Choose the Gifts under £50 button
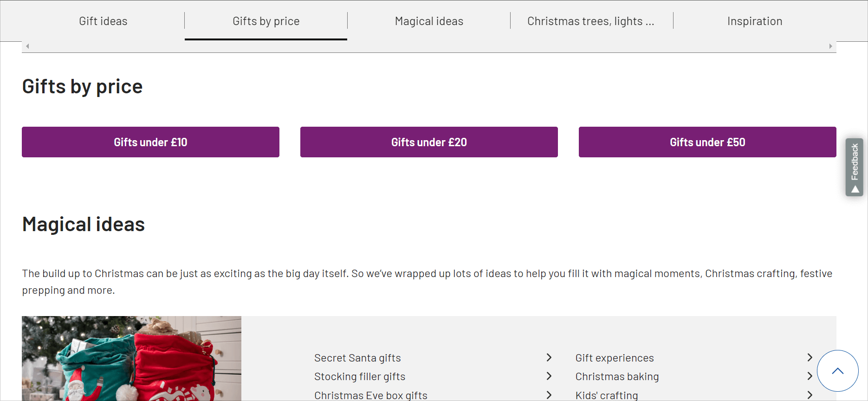Screen dimensions: 868x401 [x=707, y=142]
